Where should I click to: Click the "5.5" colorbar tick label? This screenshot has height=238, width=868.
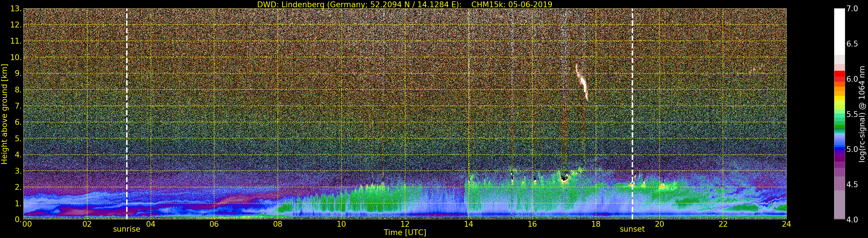point(852,114)
